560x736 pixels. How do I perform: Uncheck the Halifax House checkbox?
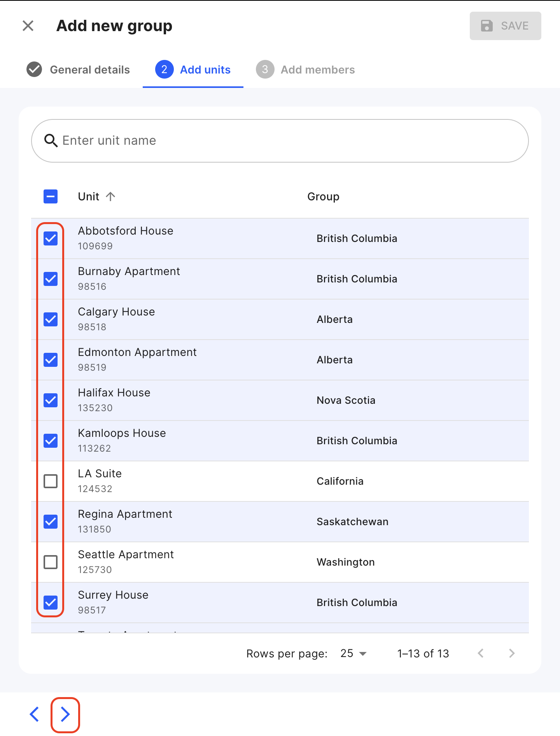click(51, 400)
